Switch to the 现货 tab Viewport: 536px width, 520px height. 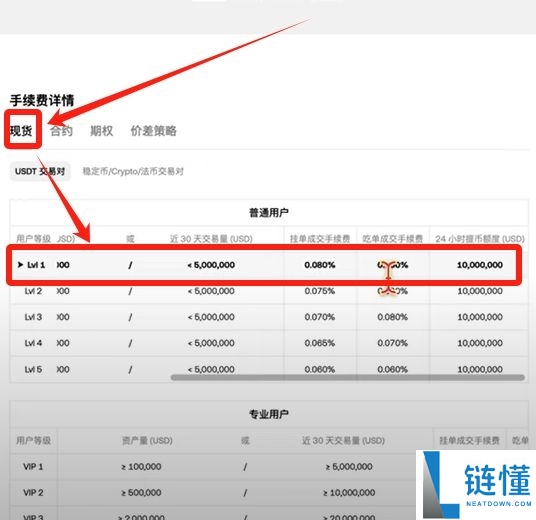pyautogui.click(x=21, y=131)
